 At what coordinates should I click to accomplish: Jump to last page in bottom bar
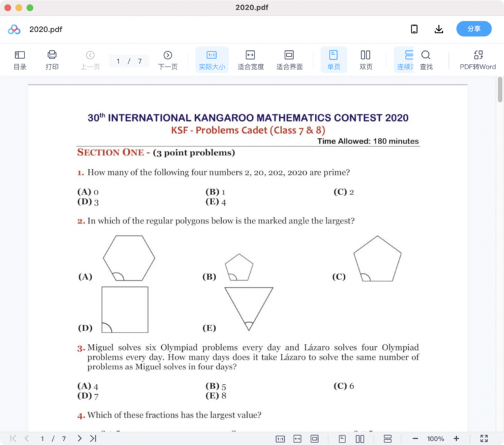tap(93, 438)
